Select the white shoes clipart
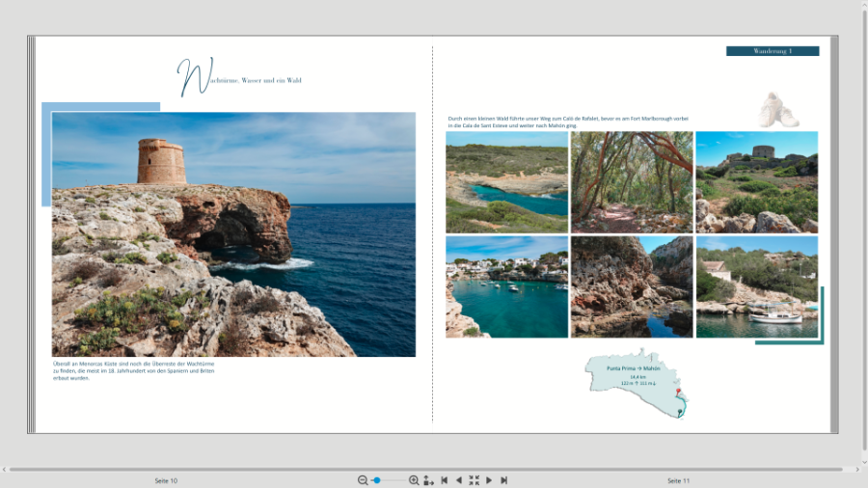 (777, 111)
